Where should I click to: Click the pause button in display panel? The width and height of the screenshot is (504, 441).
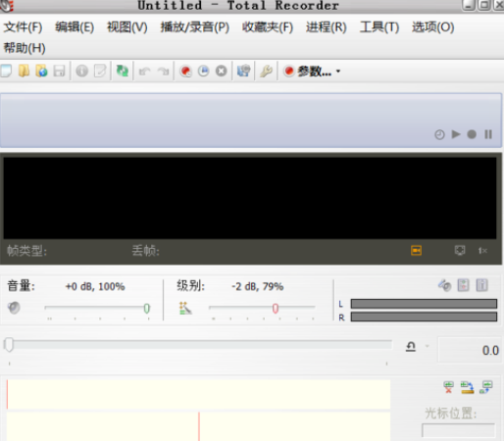pos(488,134)
